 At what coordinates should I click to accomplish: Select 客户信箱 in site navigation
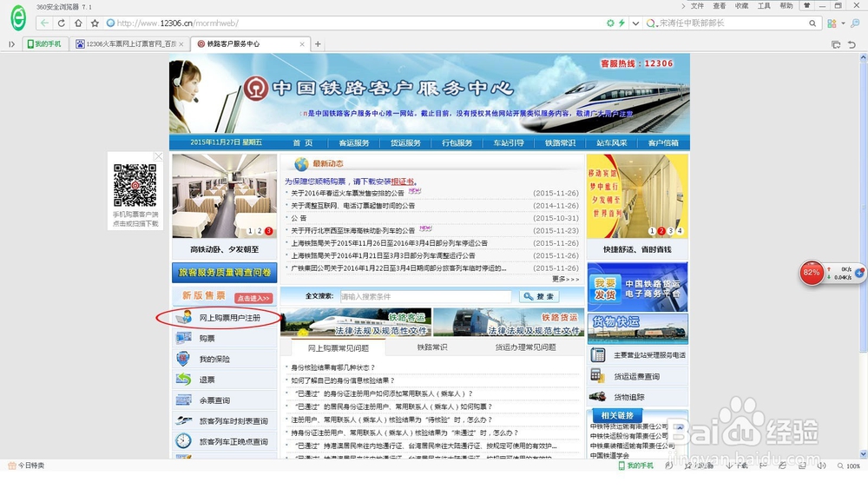coord(662,143)
